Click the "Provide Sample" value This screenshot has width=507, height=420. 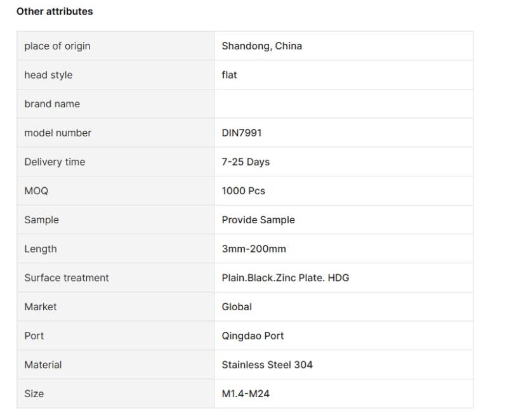[x=258, y=220]
